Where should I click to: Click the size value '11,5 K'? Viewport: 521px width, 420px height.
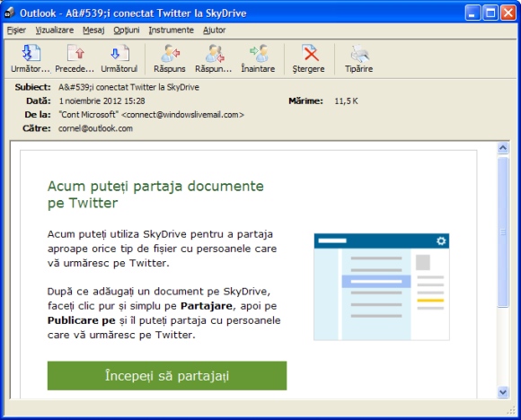(346, 101)
